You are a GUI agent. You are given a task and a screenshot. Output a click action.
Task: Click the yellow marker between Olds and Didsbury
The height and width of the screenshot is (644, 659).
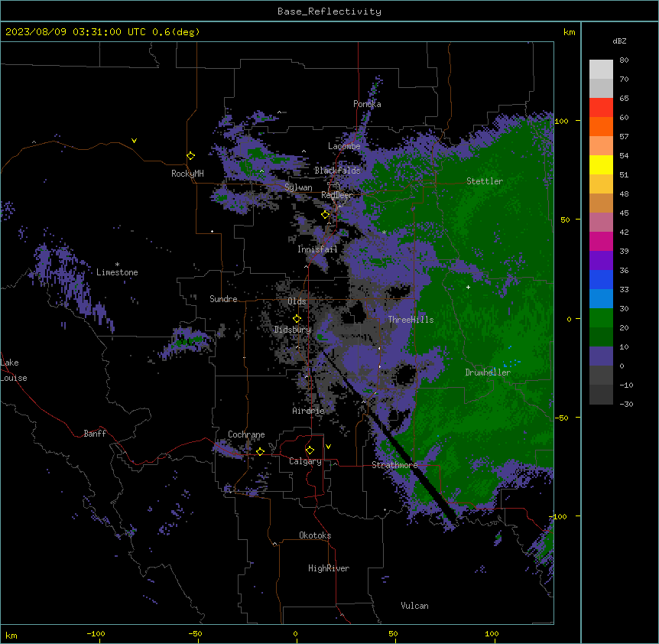click(x=297, y=318)
